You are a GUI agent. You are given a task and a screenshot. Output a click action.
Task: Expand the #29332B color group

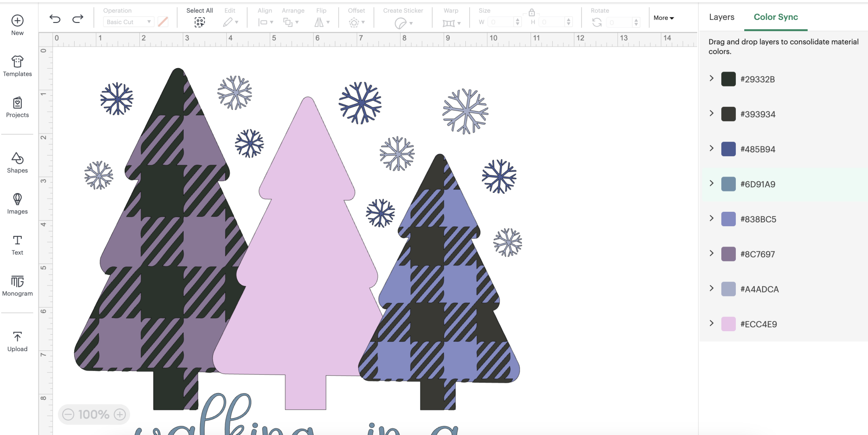(x=711, y=78)
